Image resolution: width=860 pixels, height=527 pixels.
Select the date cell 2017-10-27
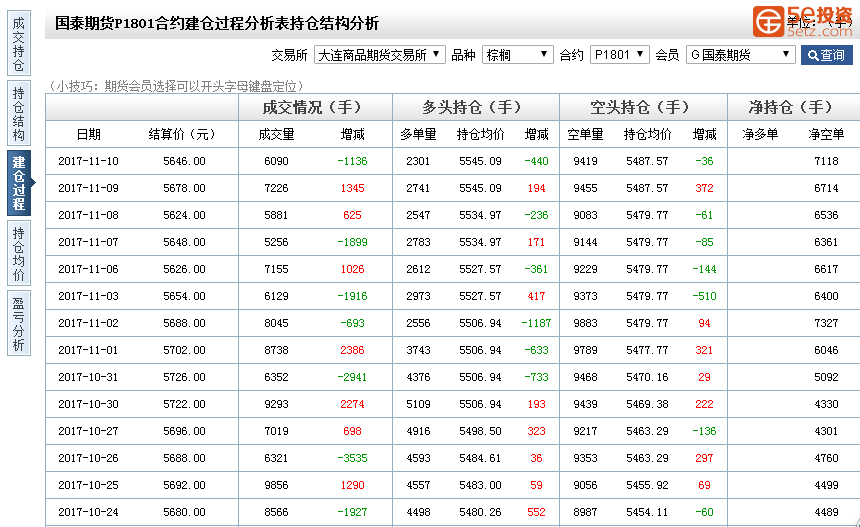click(88, 431)
